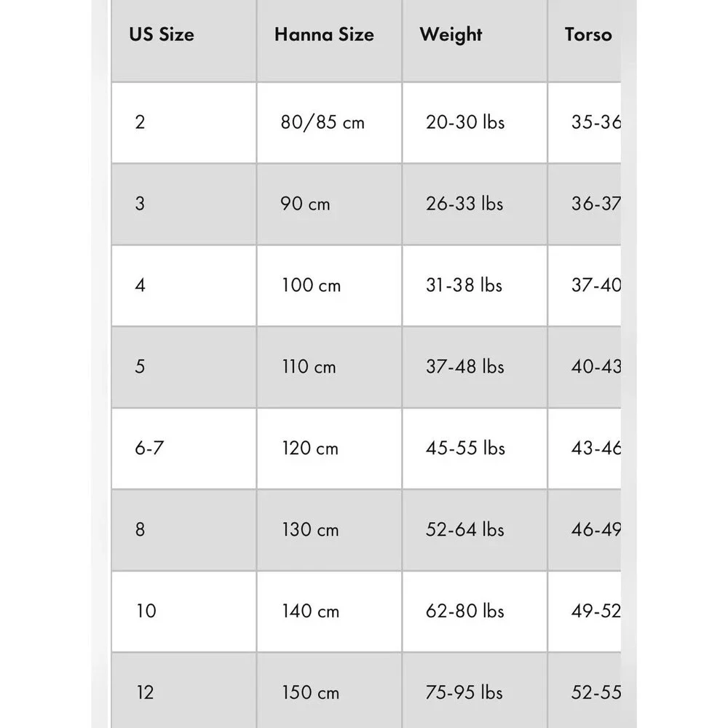The width and height of the screenshot is (728, 728).
Task: Click the 20-30 lbs weight cell
Action: pos(475,122)
